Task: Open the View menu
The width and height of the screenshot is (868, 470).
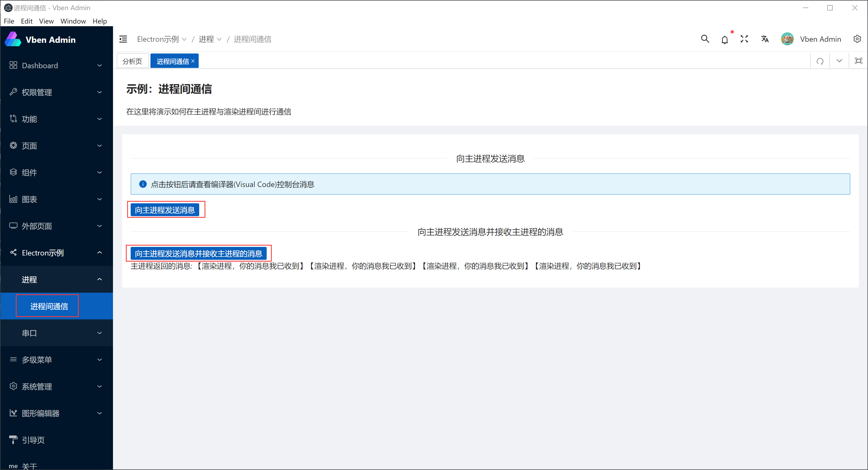Action: (x=46, y=21)
